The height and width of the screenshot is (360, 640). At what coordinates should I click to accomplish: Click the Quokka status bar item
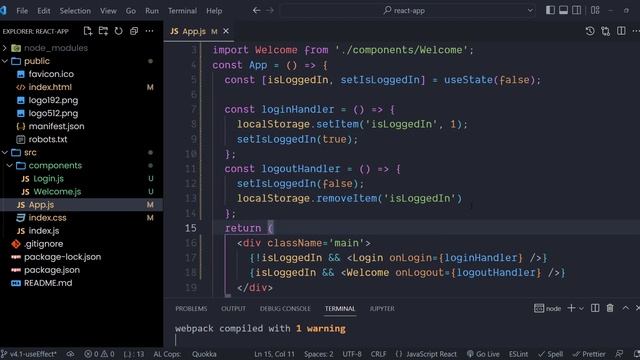click(x=204, y=354)
